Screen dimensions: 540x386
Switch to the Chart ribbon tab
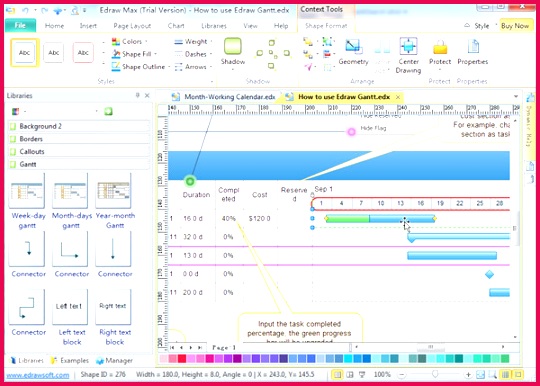click(176, 26)
